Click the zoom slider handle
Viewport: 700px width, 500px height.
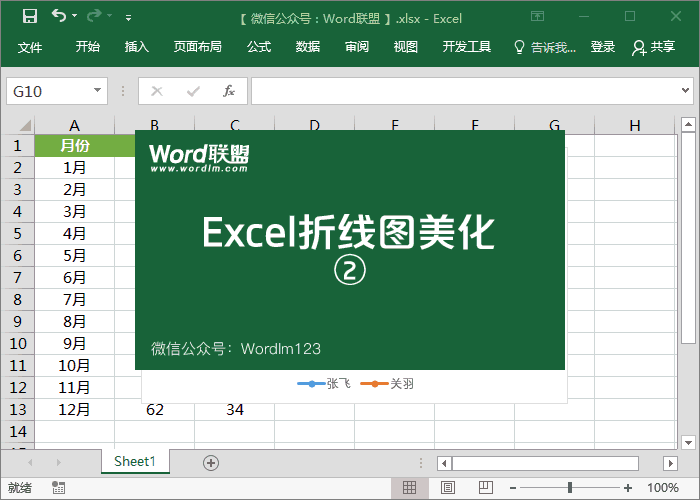point(570,488)
